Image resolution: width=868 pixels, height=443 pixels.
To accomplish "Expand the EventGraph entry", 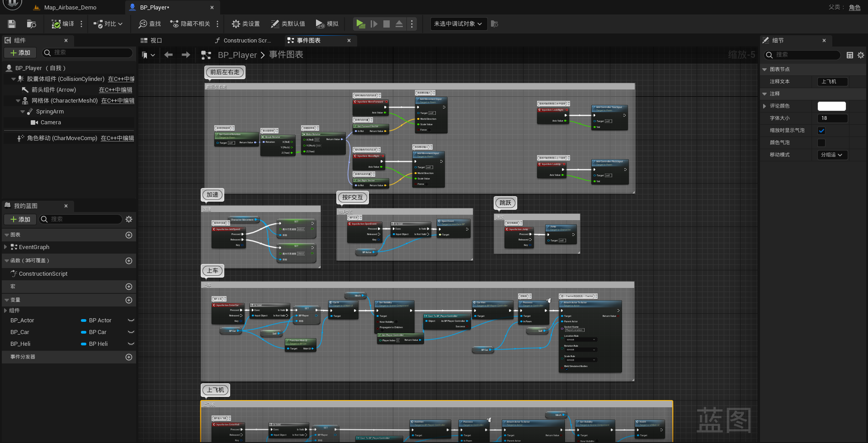I will coord(5,247).
